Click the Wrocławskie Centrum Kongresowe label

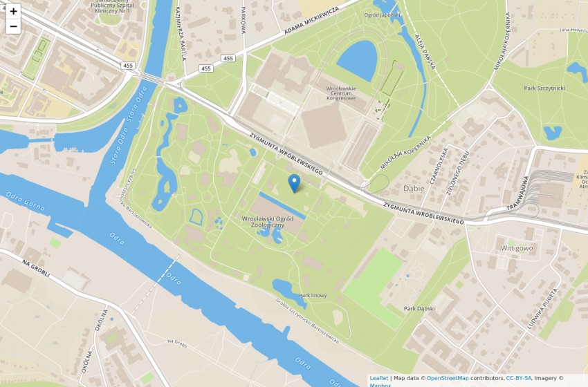point(341,93)
